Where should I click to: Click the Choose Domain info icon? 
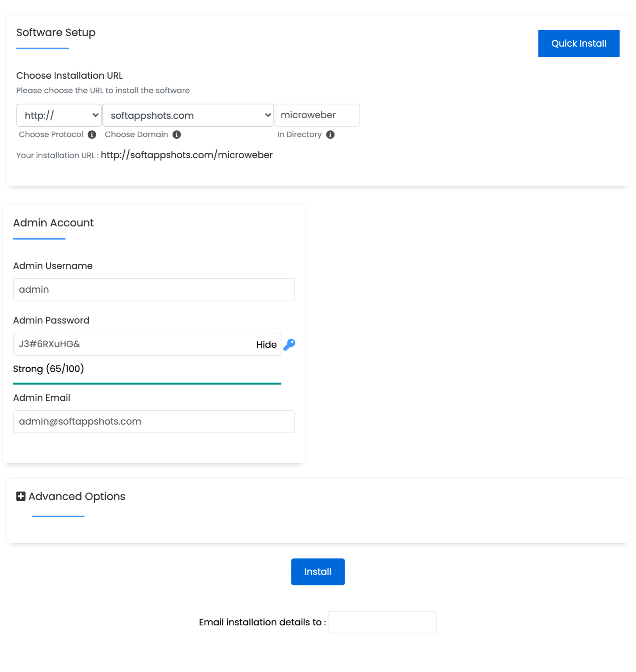[177, 135]
